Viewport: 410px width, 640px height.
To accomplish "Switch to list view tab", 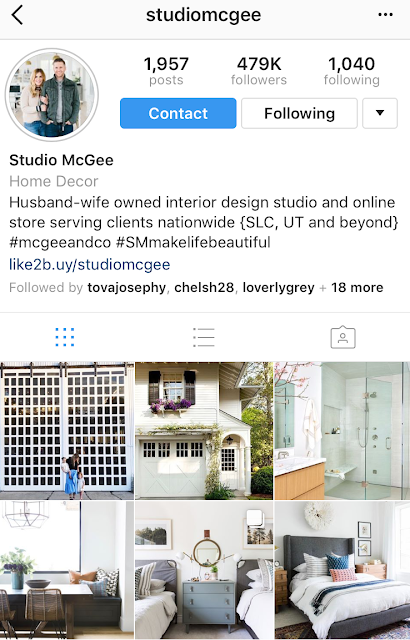I will 204,337.
